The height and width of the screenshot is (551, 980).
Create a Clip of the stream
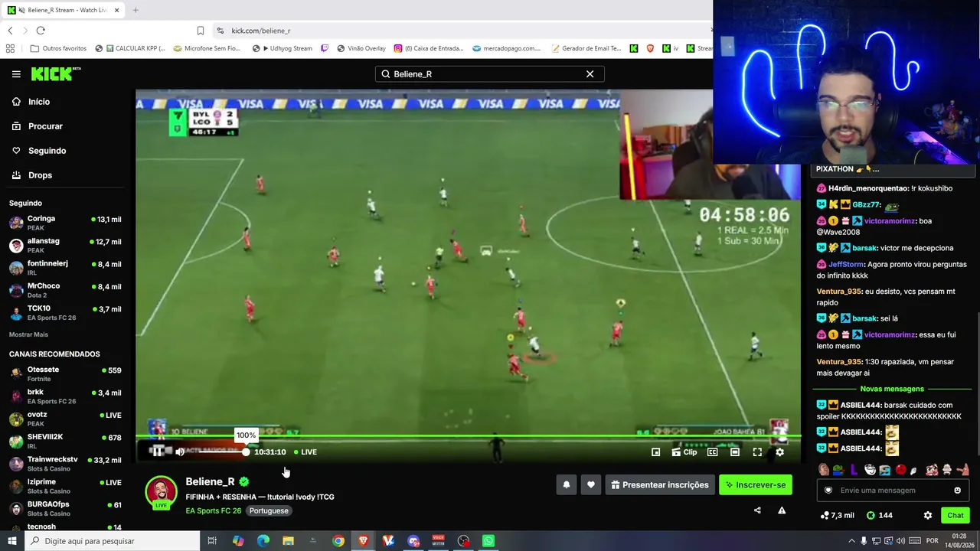[x=684, y=452]
